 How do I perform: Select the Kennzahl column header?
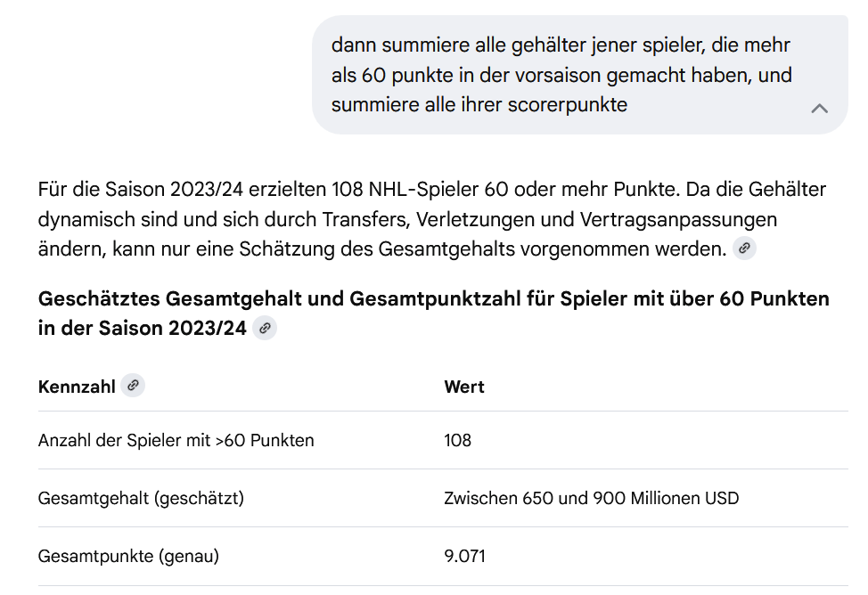77,387
